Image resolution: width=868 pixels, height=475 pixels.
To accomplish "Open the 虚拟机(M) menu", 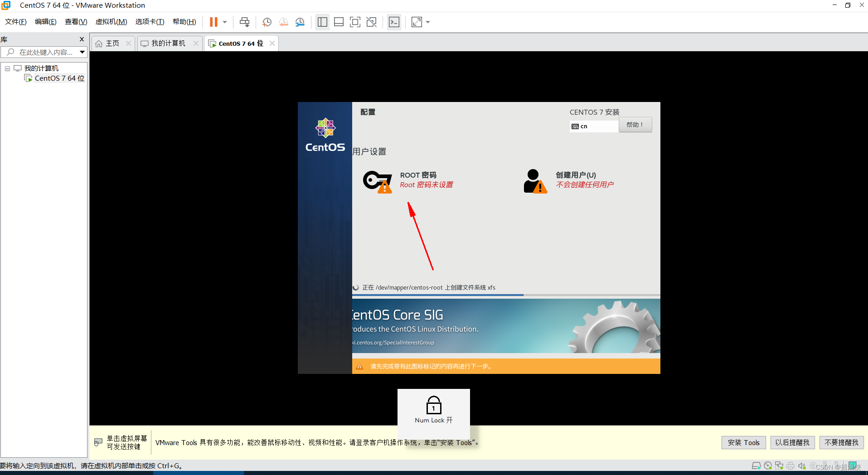I will 111,22.
